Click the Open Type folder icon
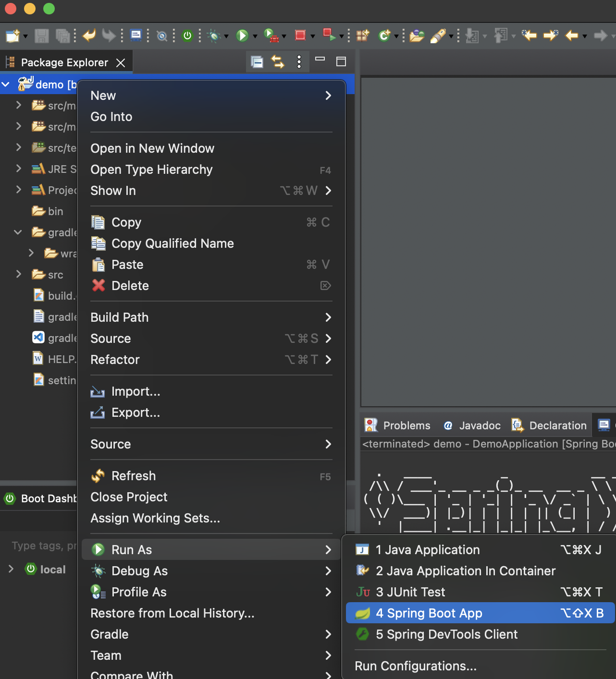 coord(417,36)
